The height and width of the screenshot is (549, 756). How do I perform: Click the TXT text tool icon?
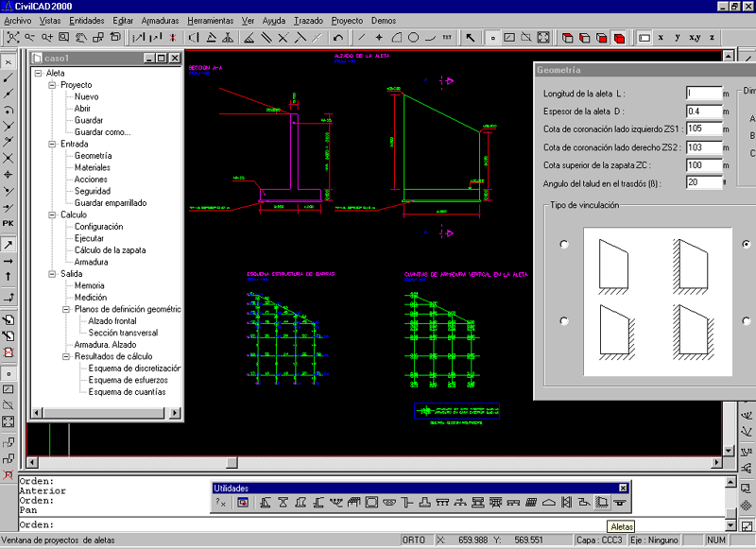pos(446,38)
